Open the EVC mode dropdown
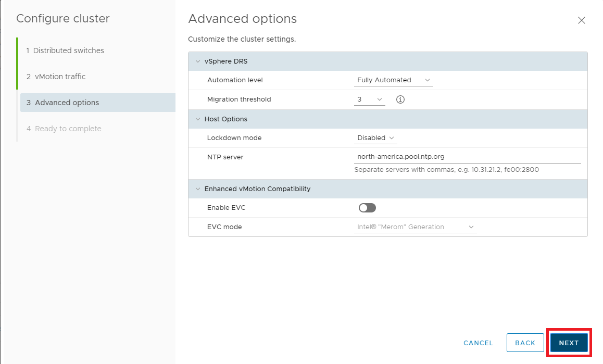Screen dimensions: 603x364 [415, 227]
